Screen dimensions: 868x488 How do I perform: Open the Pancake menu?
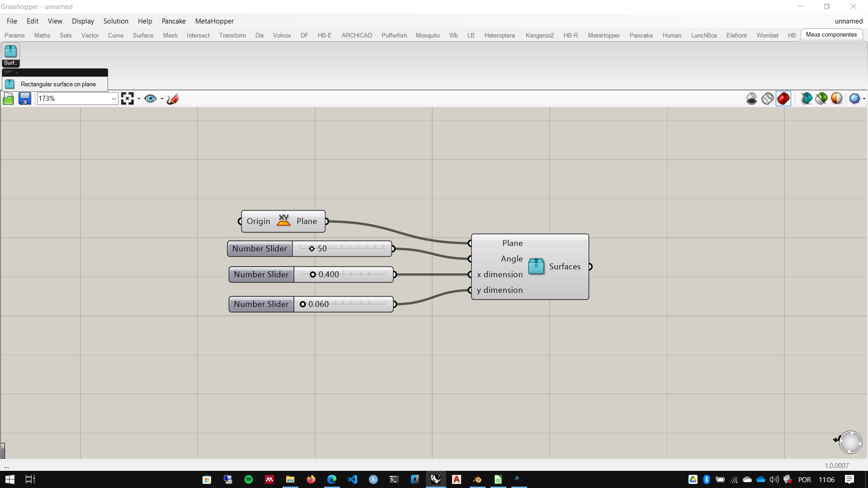tap(174, 21)
